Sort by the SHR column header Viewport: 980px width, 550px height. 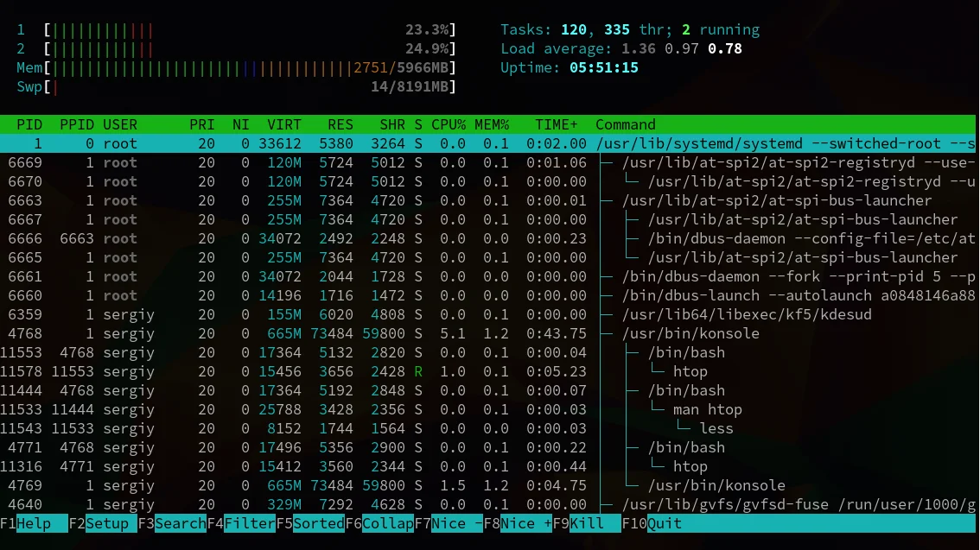391,124
